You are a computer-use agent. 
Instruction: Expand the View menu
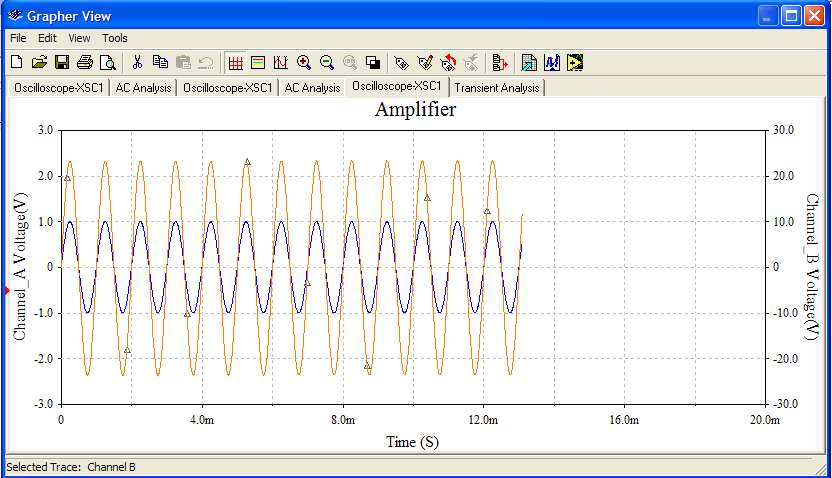click(x=79, y=38)
